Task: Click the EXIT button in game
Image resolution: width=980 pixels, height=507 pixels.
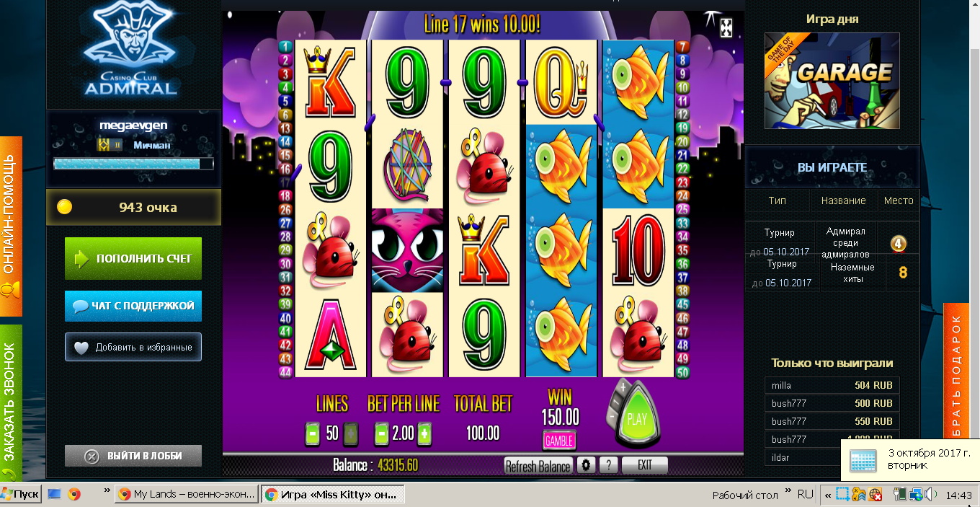Action: pyautogui.click(x=645, y=465)
